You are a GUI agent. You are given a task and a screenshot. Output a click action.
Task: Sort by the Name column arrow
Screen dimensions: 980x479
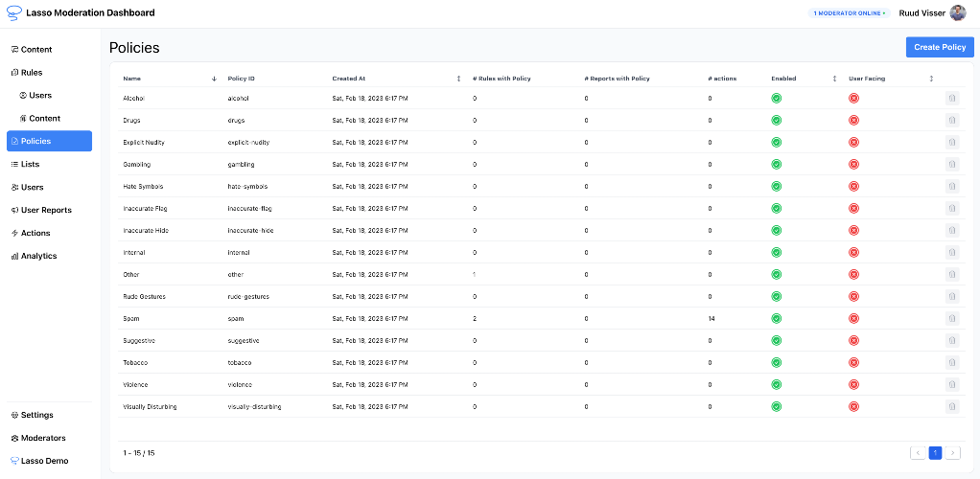point(214,79)
